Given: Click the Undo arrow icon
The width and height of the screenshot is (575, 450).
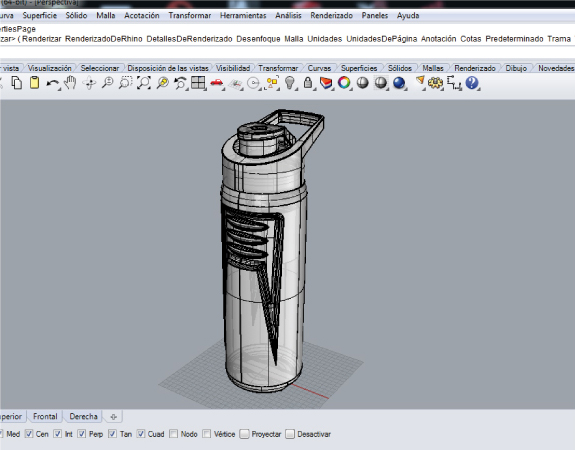Looking at the screenshot, I should (x=52, y=84).
